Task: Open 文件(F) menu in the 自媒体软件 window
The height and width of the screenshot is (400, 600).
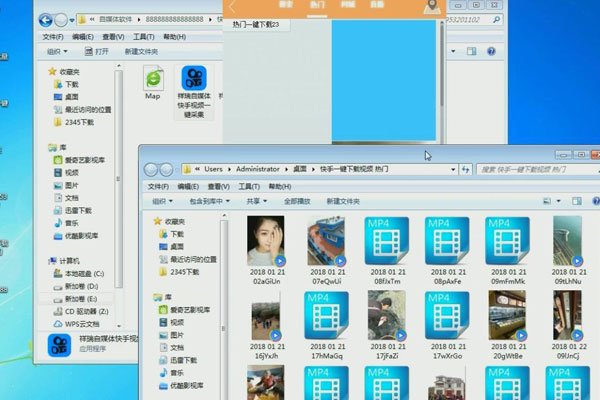Action: 53,37
